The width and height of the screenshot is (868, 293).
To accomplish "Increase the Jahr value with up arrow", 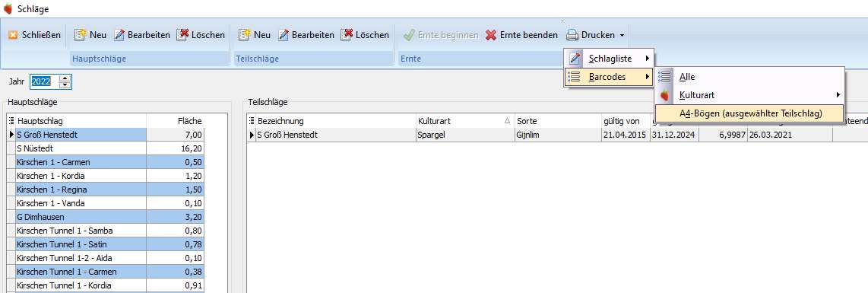I will pyautogui.click(x=65, y=78).
